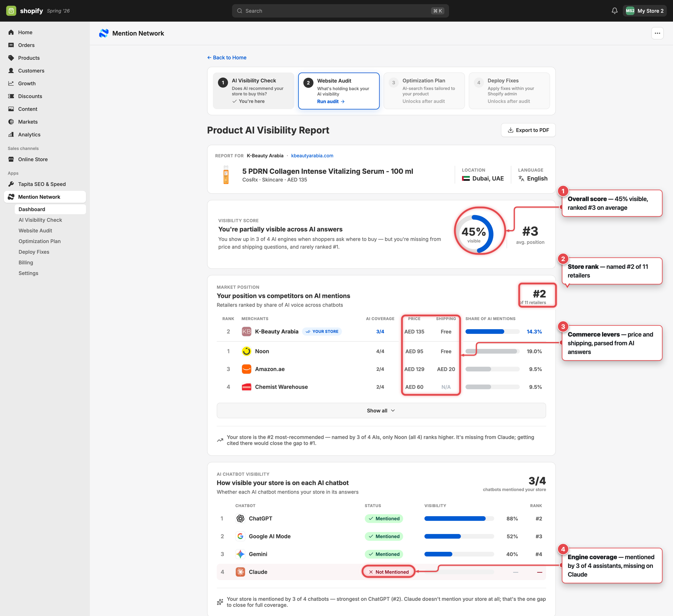
Task: Click the Dubai, UAE location value
Action: [483, 179]
